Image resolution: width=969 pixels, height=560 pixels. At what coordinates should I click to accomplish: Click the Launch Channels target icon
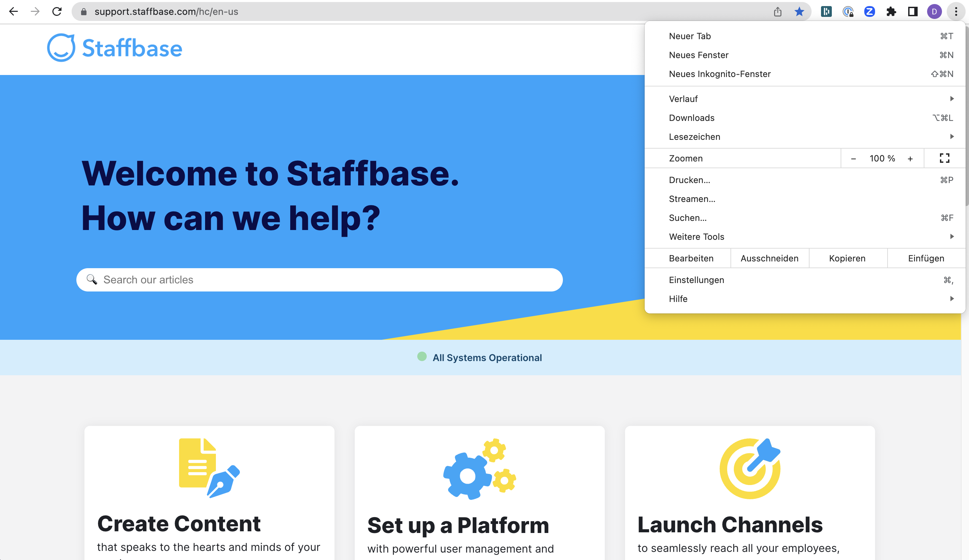(x=750, y=468)
